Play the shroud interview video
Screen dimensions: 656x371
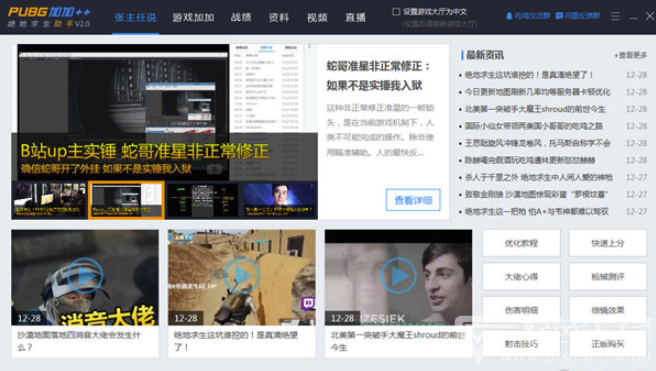[398, 276]
